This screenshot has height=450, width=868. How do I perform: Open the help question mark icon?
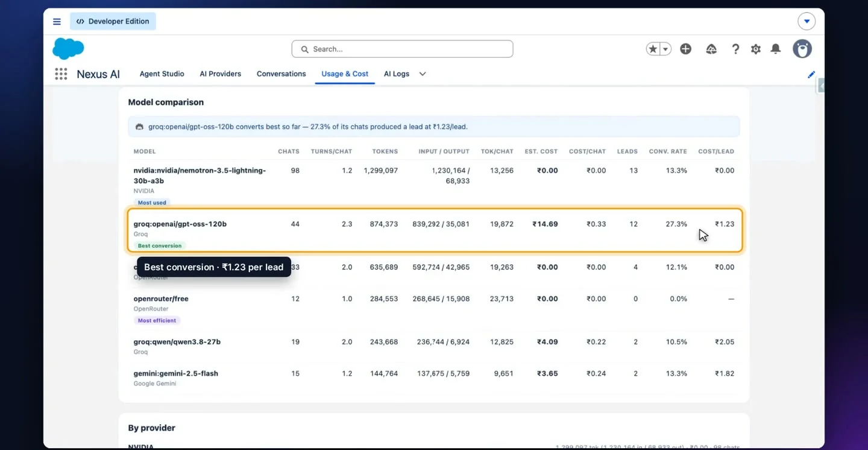[735, 49]
